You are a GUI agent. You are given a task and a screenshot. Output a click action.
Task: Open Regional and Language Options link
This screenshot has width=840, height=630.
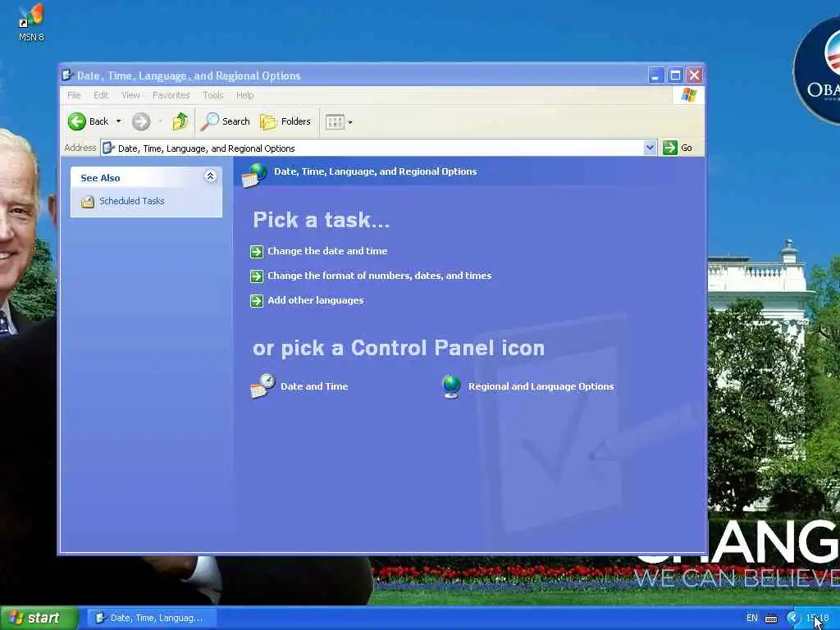[541, 386]
